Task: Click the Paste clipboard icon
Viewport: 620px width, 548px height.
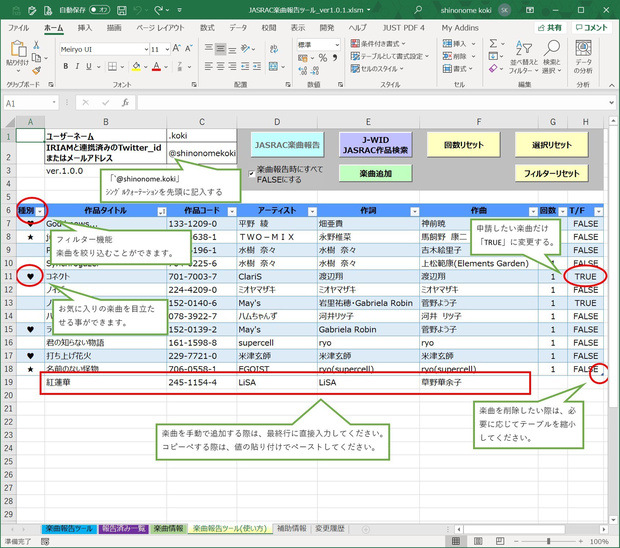Action: (x=18, y=49)
